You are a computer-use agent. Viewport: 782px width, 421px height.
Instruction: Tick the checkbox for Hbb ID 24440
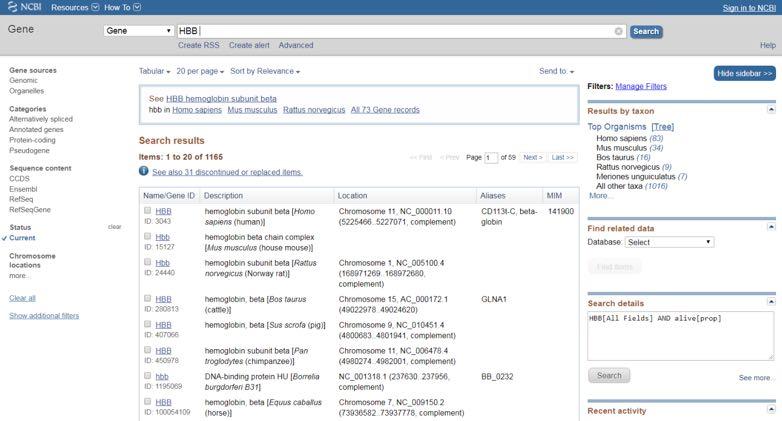pyautogui.click(x=148, y=262)
